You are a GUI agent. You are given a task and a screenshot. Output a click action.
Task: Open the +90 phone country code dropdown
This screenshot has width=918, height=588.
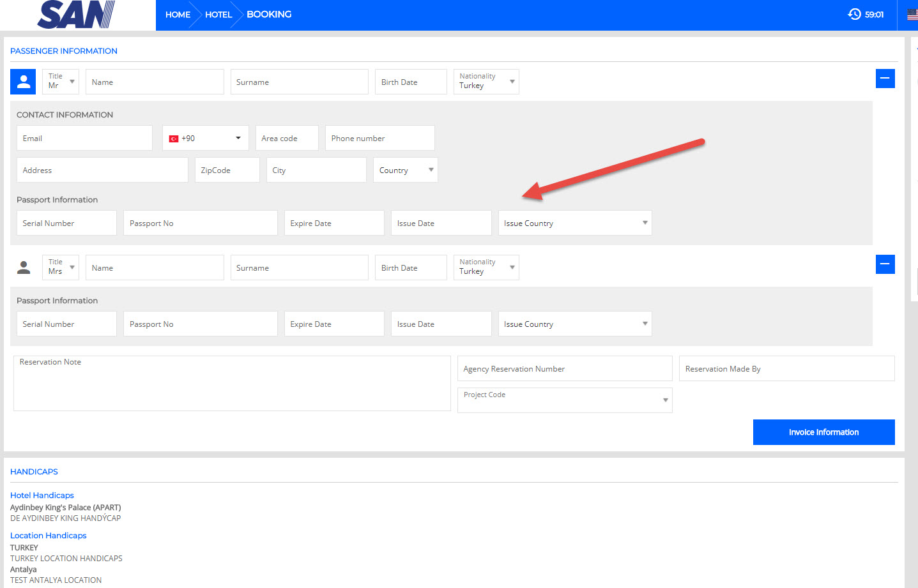(x=206, y=138)
